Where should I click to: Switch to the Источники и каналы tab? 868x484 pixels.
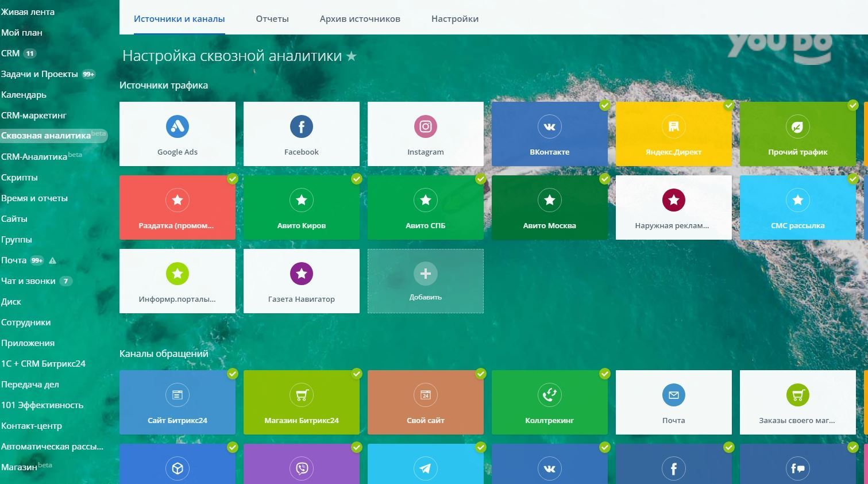pos(179,18)
